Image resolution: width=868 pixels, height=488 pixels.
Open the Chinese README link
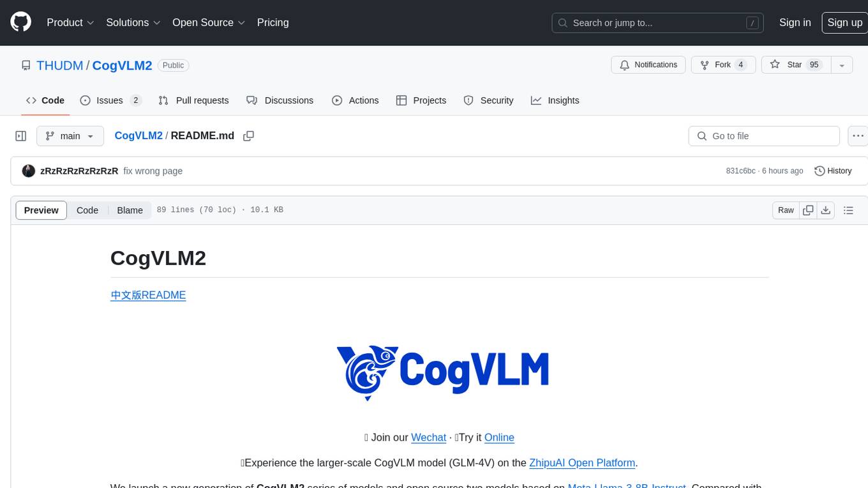148,295
